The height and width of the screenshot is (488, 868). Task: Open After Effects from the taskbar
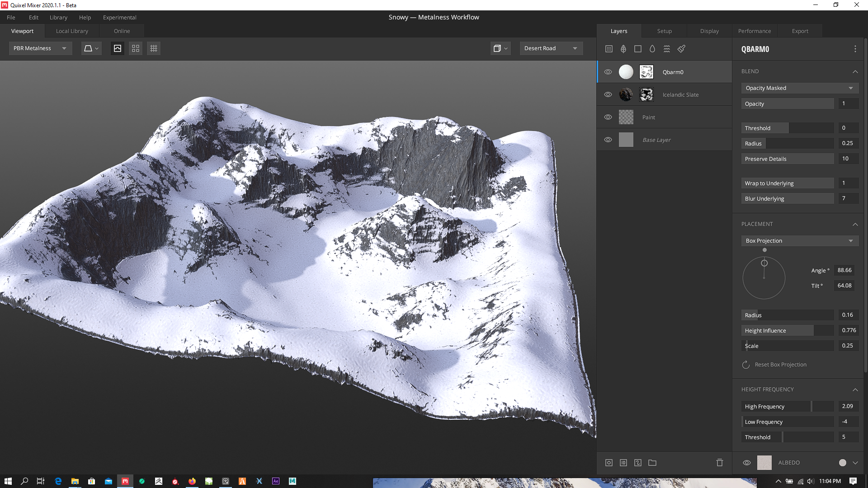[276, 481]
